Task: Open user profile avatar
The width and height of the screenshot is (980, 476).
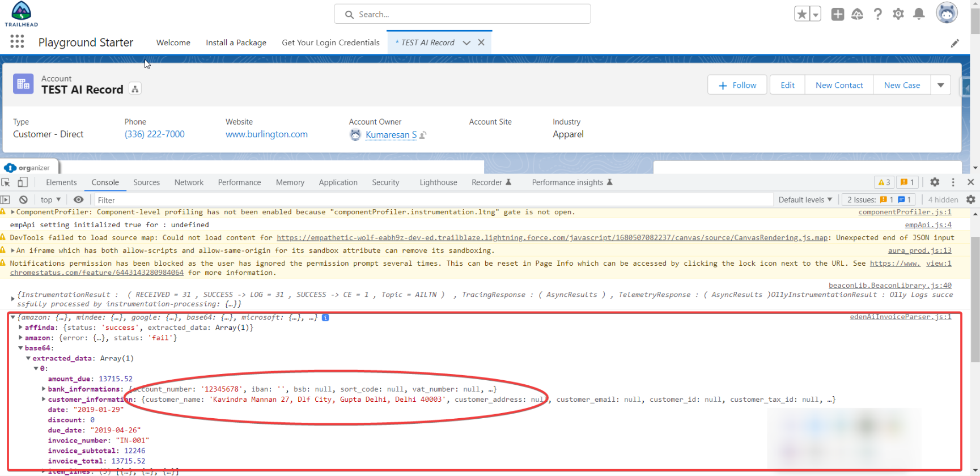Action: [x=947, y=13]
